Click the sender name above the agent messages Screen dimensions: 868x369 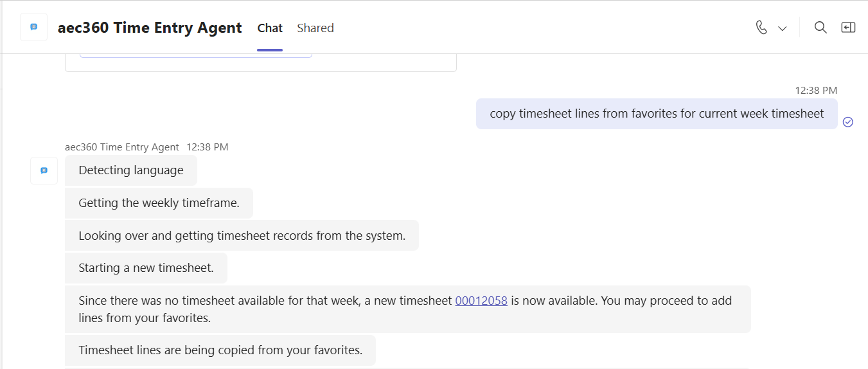122,147
